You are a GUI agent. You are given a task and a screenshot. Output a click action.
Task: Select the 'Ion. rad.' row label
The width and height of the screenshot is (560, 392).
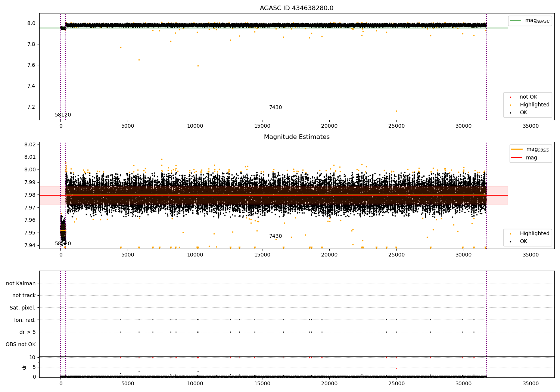tap(25, 320)
